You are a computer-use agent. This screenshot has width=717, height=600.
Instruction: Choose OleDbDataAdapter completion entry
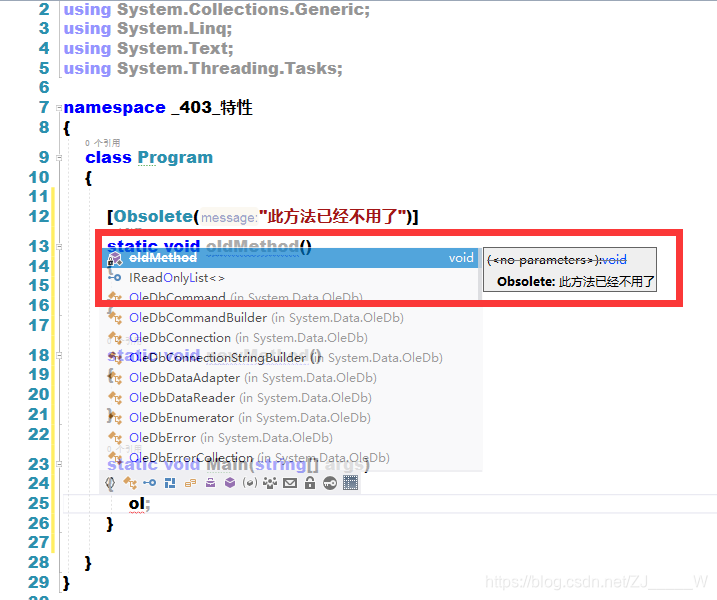290,378
